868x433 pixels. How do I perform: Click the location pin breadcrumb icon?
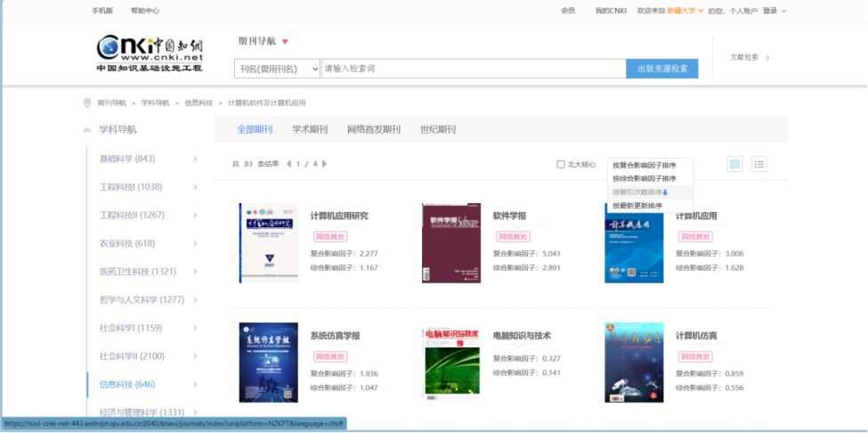click(x=87, y=103)
